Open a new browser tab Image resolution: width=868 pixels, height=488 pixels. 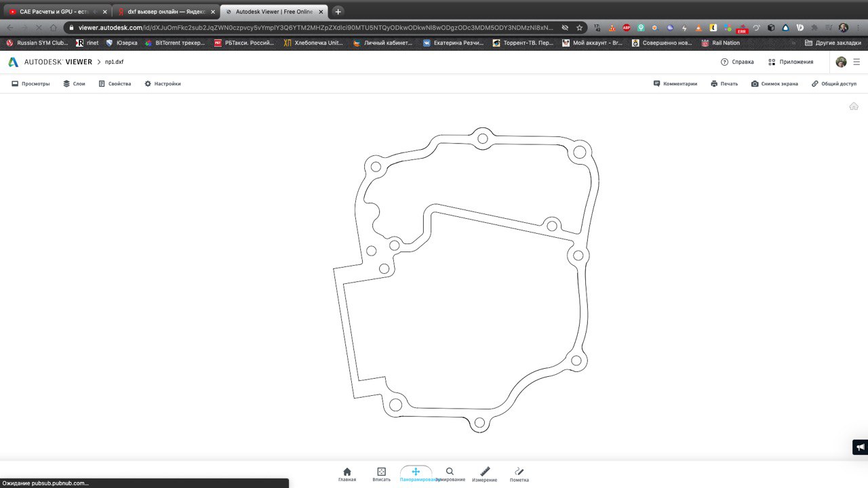point(338,12)
